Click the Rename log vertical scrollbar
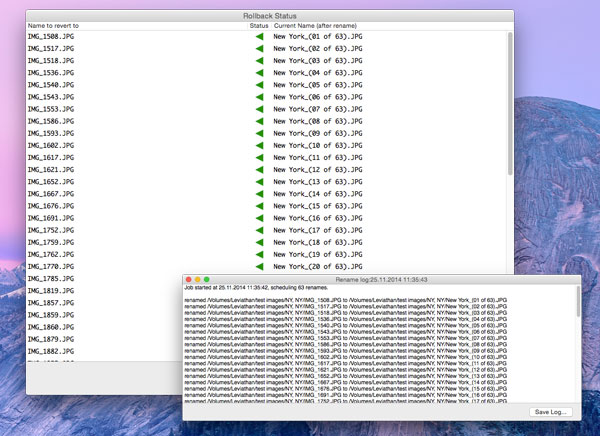Screen dimensions: 600x436 (x=578, y=301)
